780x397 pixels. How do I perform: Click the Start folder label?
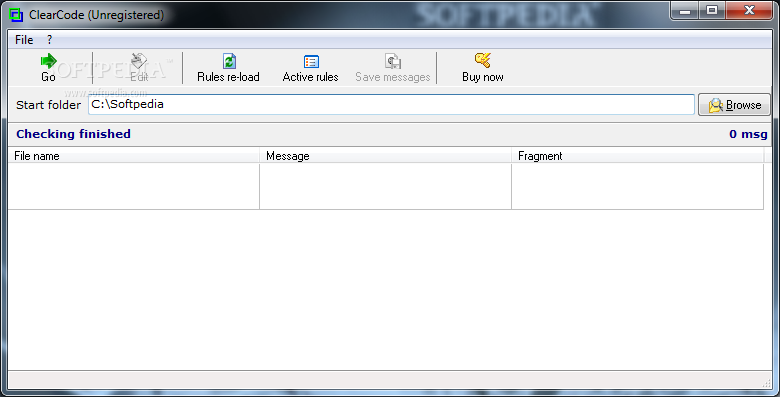pyautogui.click(x=48, y=105)
